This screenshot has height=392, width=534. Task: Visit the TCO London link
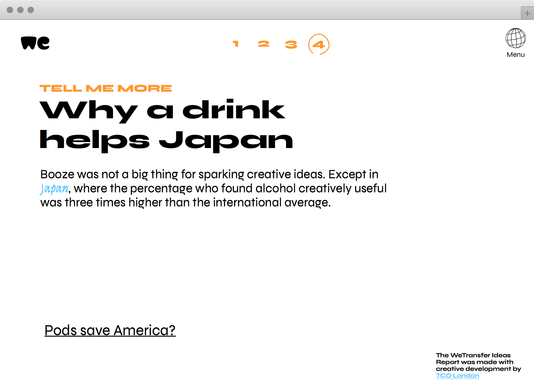(457, 376)
